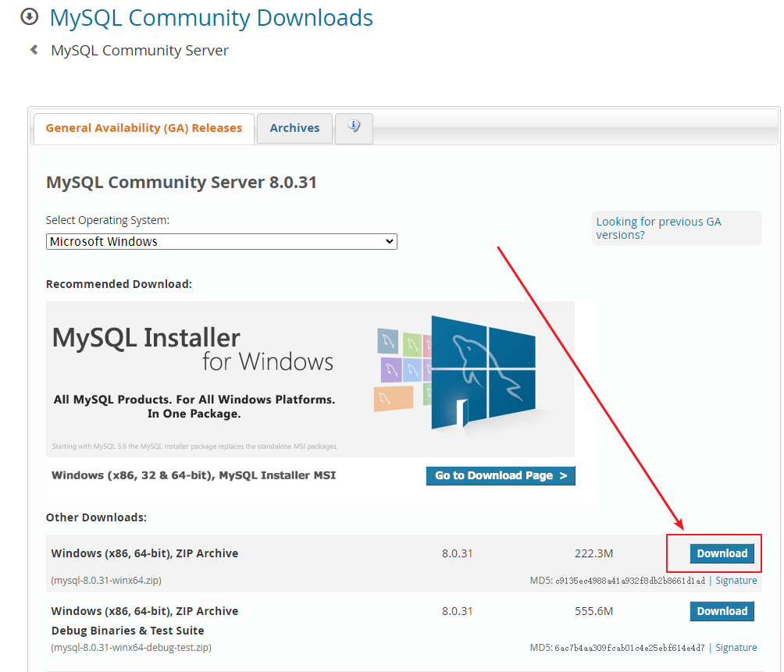Click the MySQL Community Server 8.0.31 heading
Viewport: 784px width, 672px height.
tap(181, 183)
